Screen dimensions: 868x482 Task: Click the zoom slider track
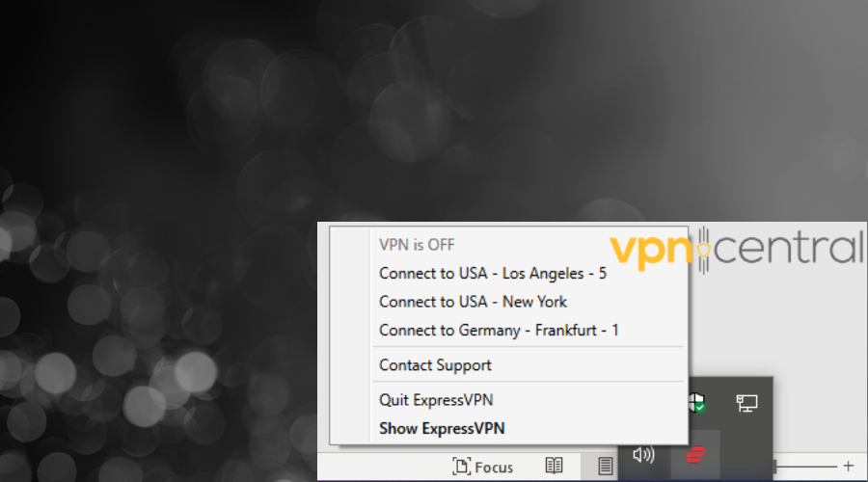tap(808, 467)
